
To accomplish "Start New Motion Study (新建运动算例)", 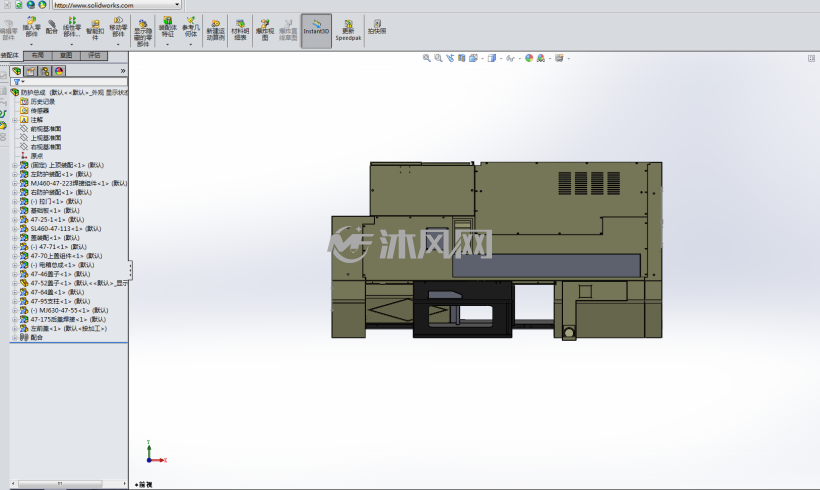I will 215,31.
